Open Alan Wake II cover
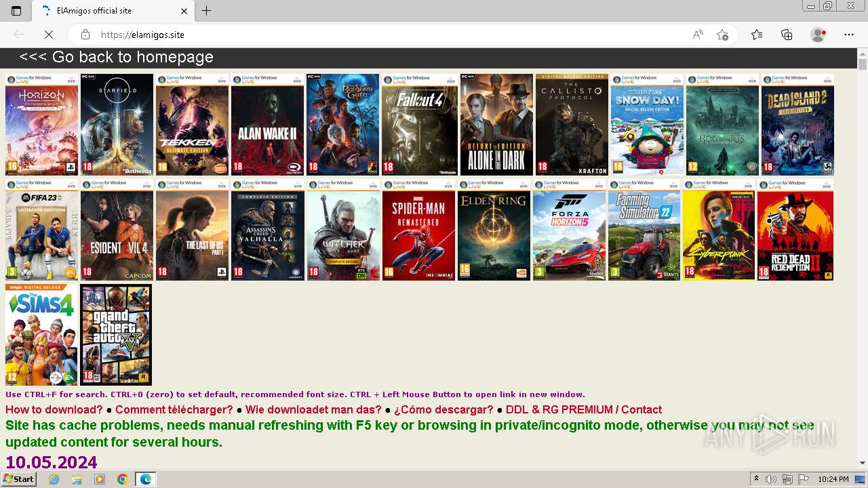The height and width of the screenshot is (488, 868). click(267, 125)
